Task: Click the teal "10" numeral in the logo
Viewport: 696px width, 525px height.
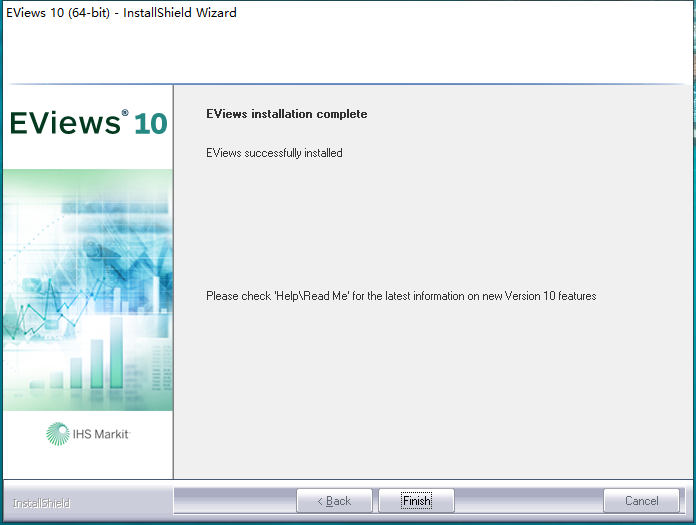Action: [150, 124]
